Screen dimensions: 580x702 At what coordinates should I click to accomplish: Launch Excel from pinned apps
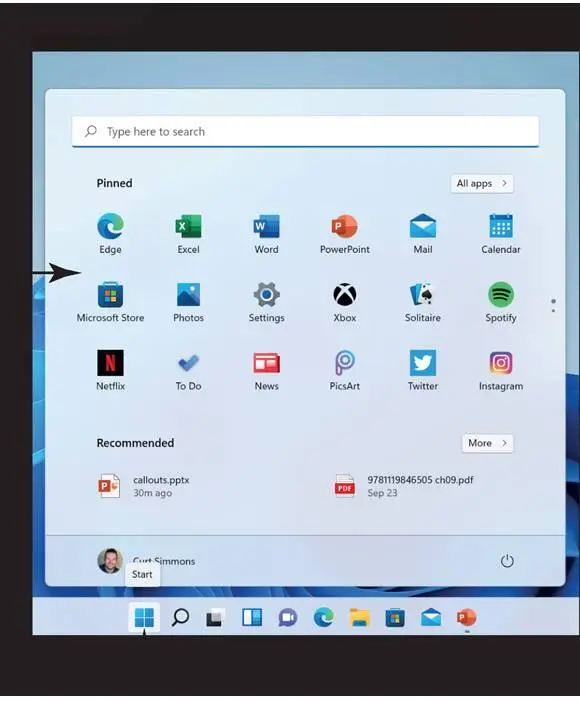pyautogui.click(x=188, y=234)
